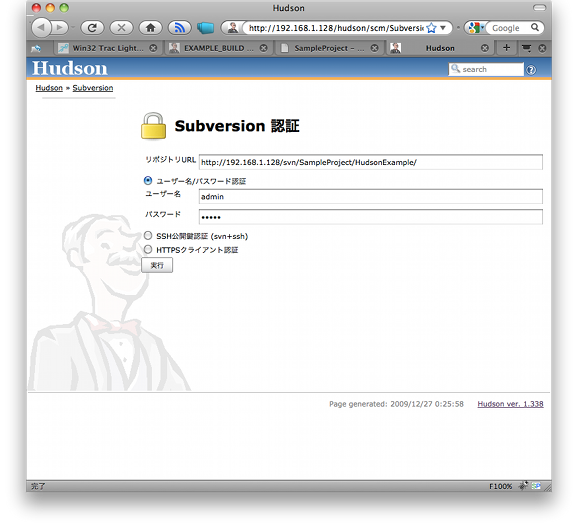Navigate back with the left arrow icon

(41, 28)
